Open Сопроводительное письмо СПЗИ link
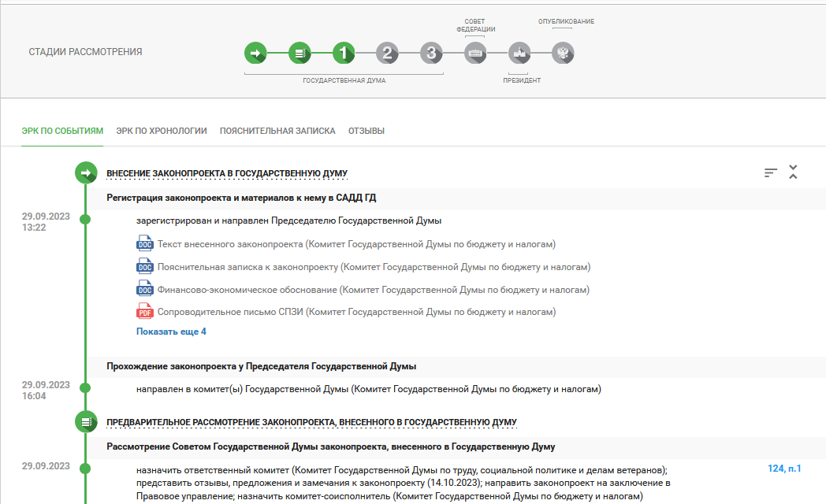Viewport: 826px width, 504px height. [x=356, y=312]
